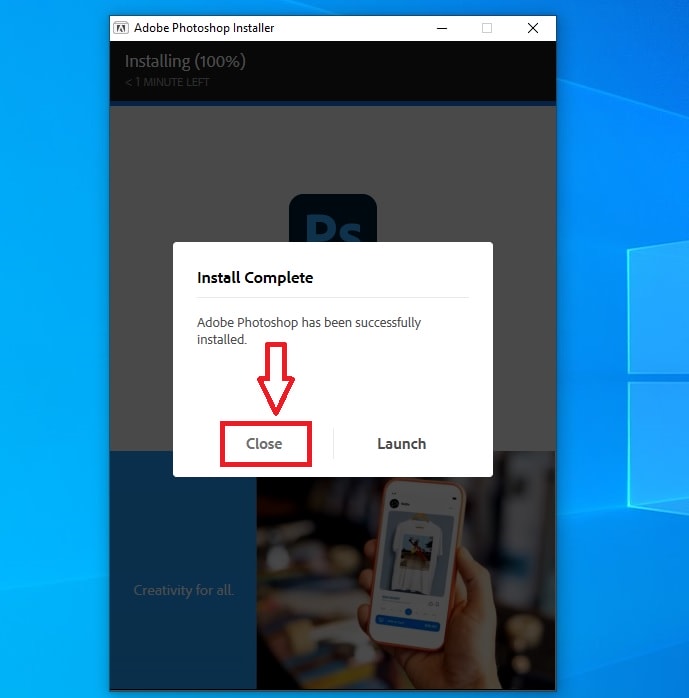Minimize the Adobe Photoshop Installer window

pyautogui.click(x=442, y=28)
